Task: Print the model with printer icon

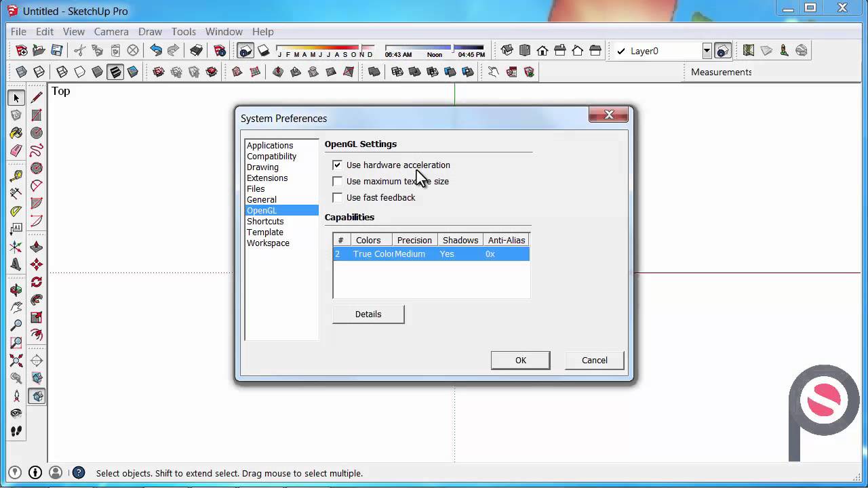Action: (x=197, y=51)
